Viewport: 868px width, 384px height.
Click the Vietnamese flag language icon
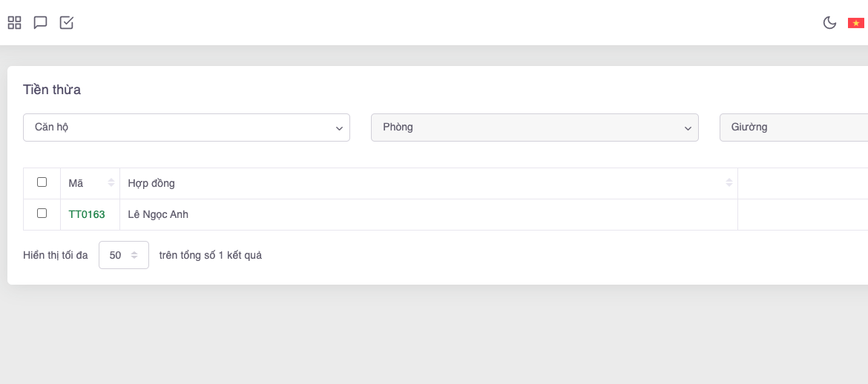coord(855,23)
